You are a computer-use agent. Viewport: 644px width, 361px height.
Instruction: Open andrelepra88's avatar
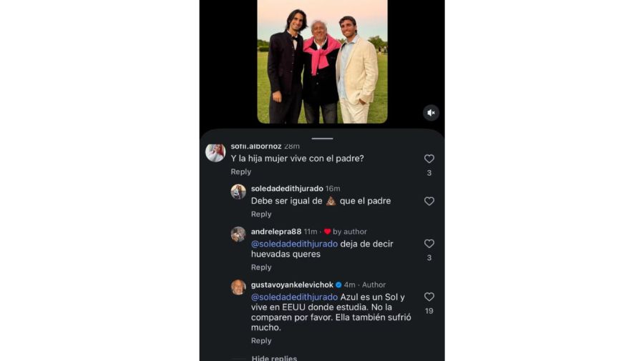click(x=238, y=234)
